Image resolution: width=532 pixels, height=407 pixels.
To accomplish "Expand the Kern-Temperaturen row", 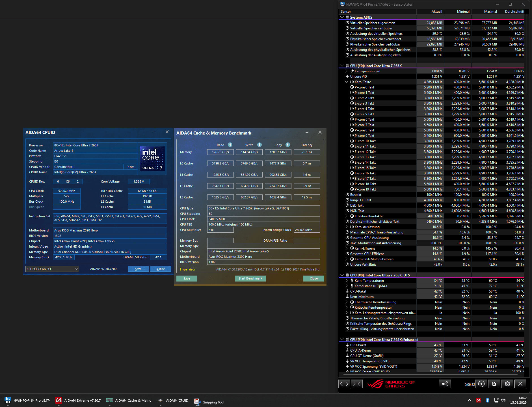I will [347, 281].
